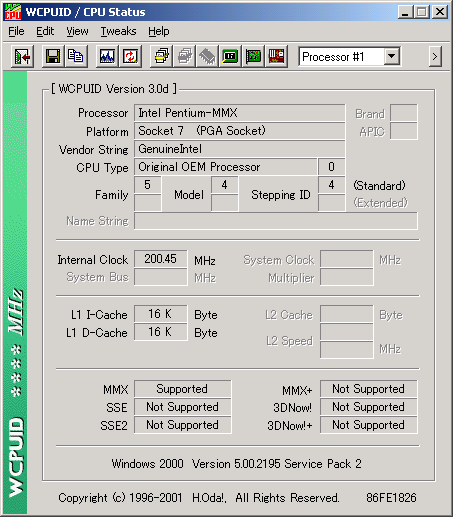Click the SSE Not Supported field
This screenshot has height=517, width=453.
[x=183, y=407]
